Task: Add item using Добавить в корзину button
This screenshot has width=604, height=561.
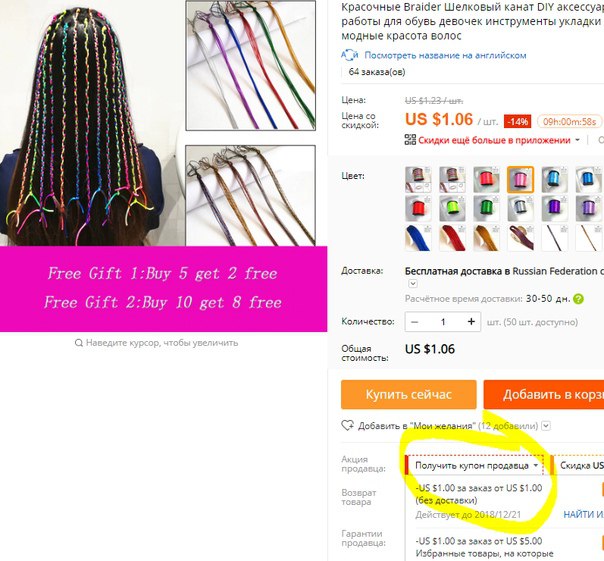Action: point(544,394)
